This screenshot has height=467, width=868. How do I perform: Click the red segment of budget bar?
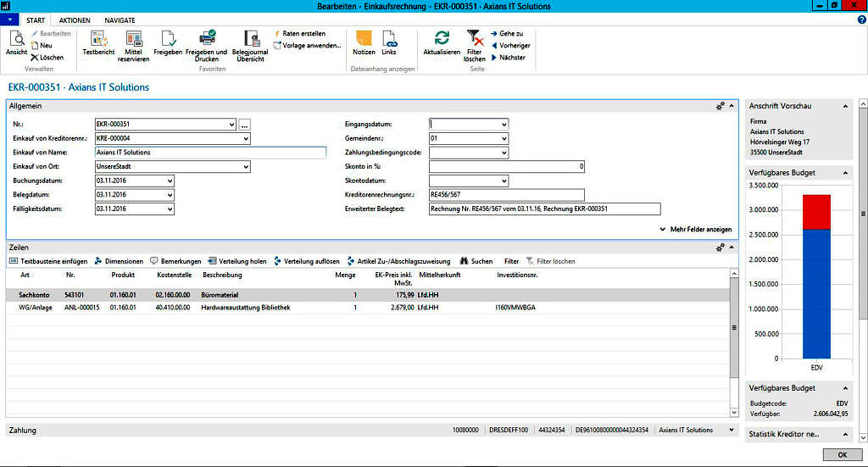(x=816, y=211)
